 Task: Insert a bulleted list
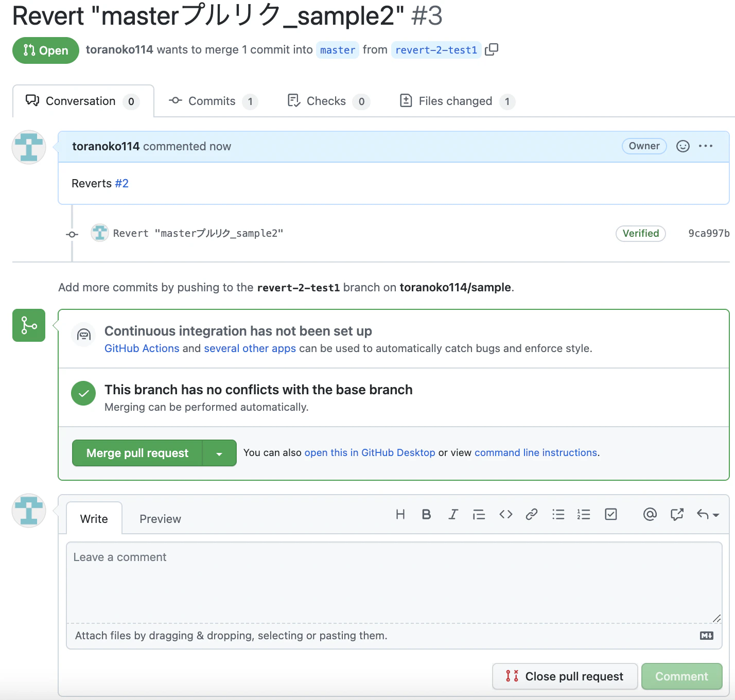(558, 514)
